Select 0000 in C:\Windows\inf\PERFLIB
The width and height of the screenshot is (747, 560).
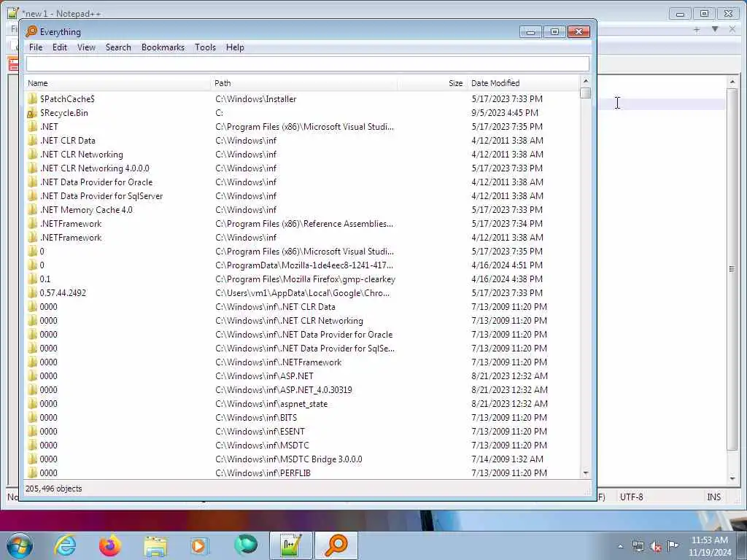coord(49,472)
